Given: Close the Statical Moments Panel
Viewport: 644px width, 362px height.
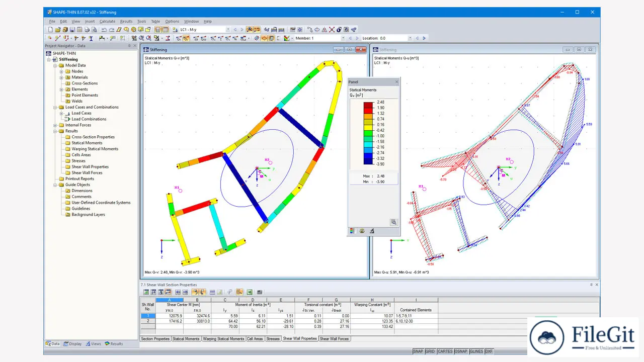Looking at the screenshot, I should click(x=396, y=81).
